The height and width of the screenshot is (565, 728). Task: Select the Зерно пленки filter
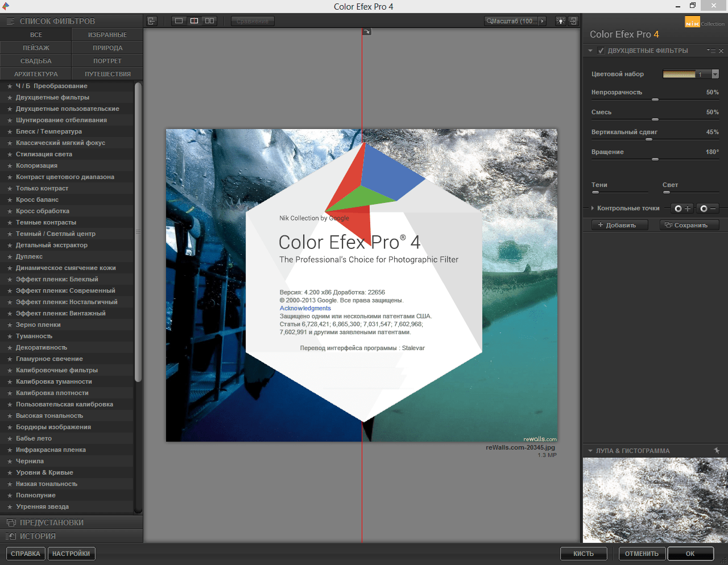pyautogui.click(x=38, y=325)
